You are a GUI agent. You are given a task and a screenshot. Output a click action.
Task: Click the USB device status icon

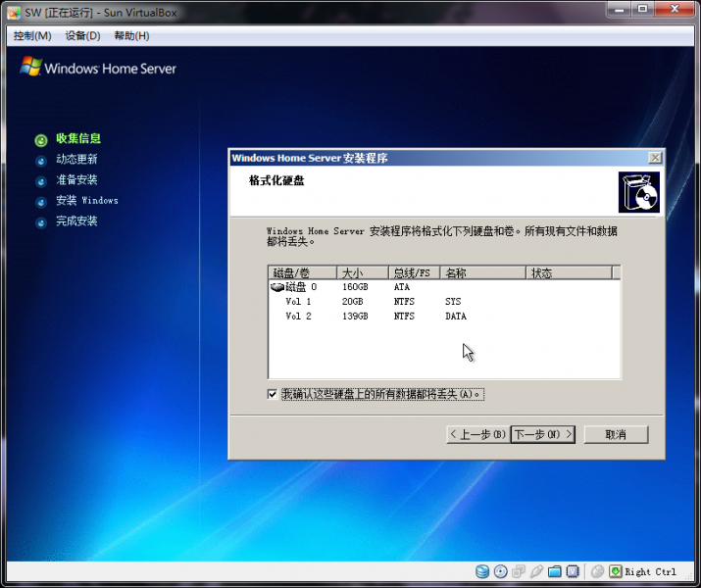click(x=536, y=571)
